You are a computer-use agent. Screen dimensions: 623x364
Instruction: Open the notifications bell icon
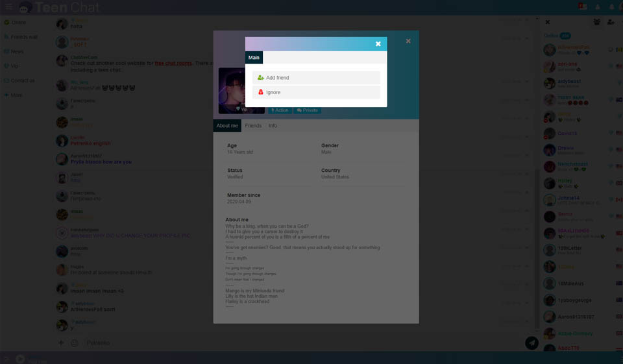coord(597,7)
